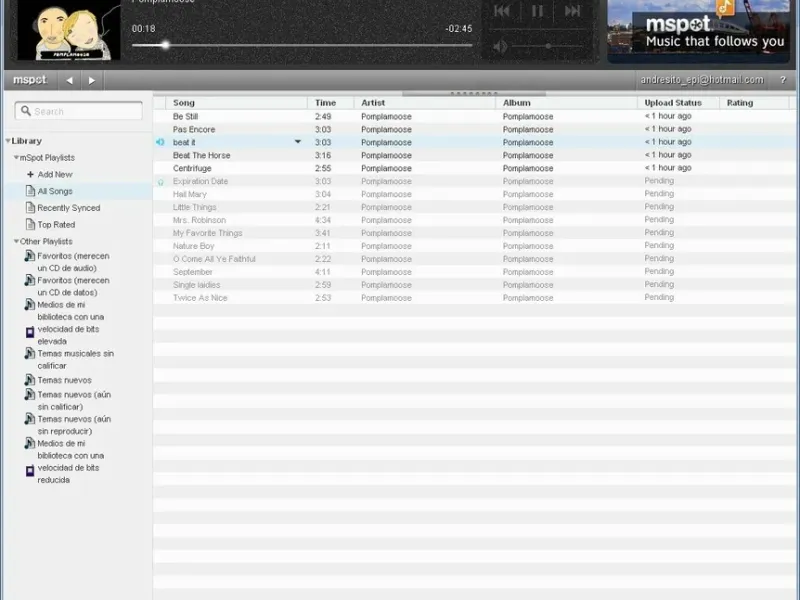Open the Top Rated playlist
The width and height of the screenshot is (800, 600).
pyautogui.click(x=56, y=225)
